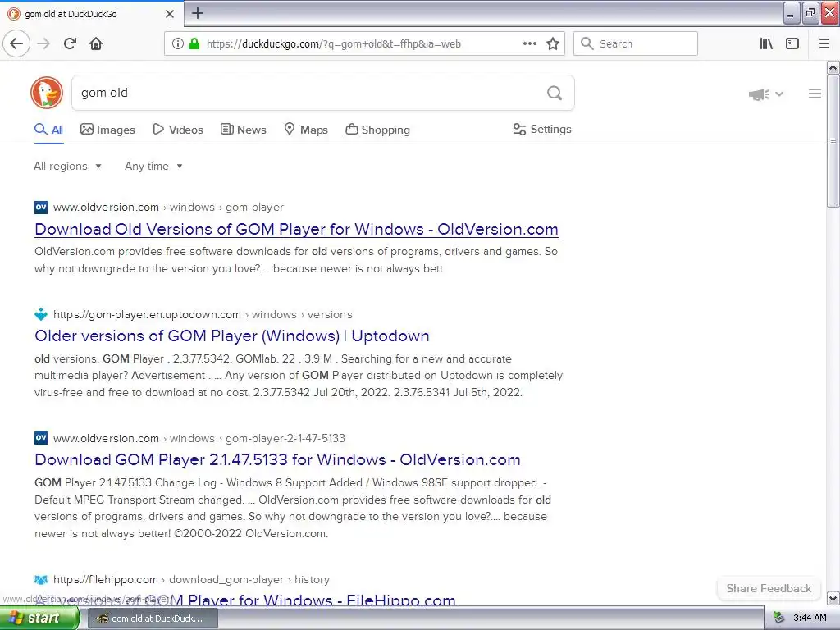The width and height of the screenshot is (840, 630).
Task: Open the Windows Start menu
Action: point(39,619)
